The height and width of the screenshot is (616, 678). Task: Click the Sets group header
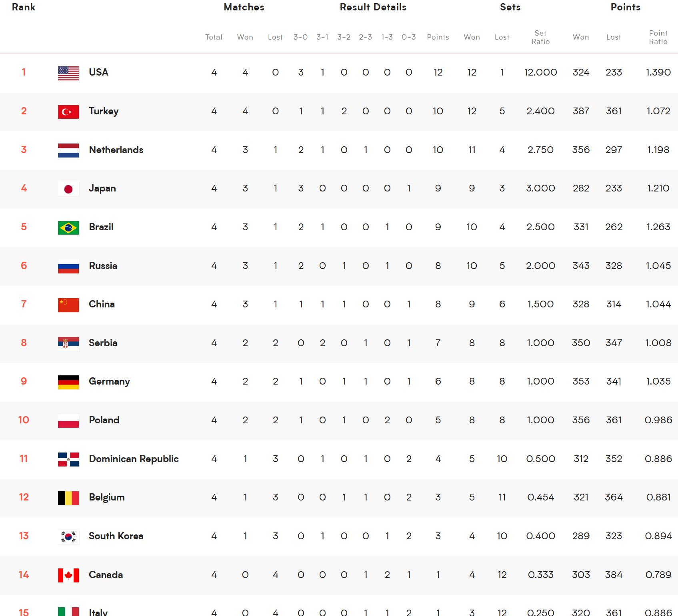[510, 7]
